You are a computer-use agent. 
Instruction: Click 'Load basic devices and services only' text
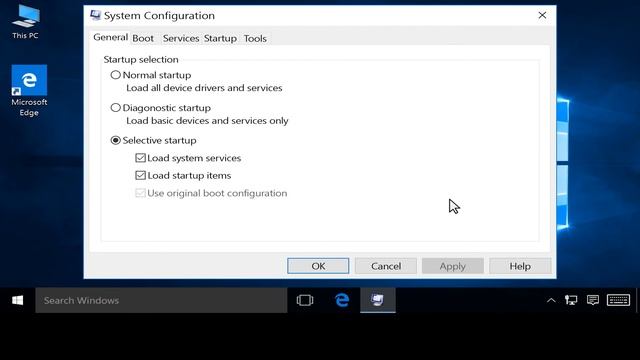(207, 121)
